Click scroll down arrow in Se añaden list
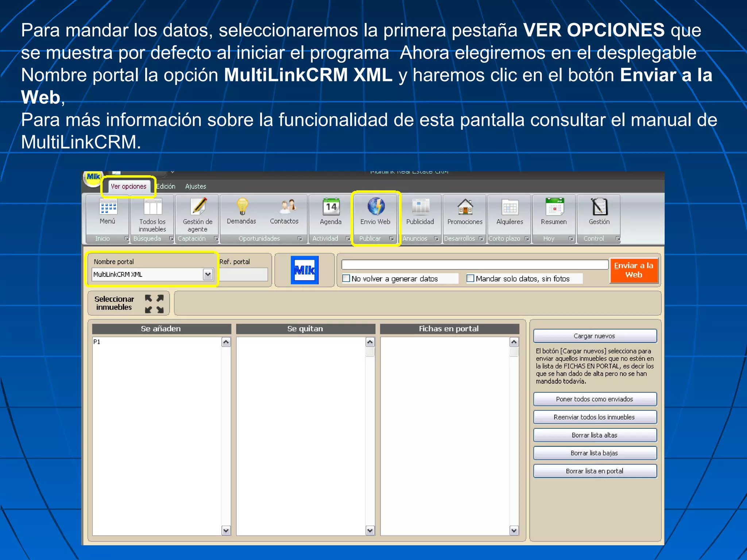Image resolution: width=747 pixels, height=560 pixels. [x=226, y=530]
